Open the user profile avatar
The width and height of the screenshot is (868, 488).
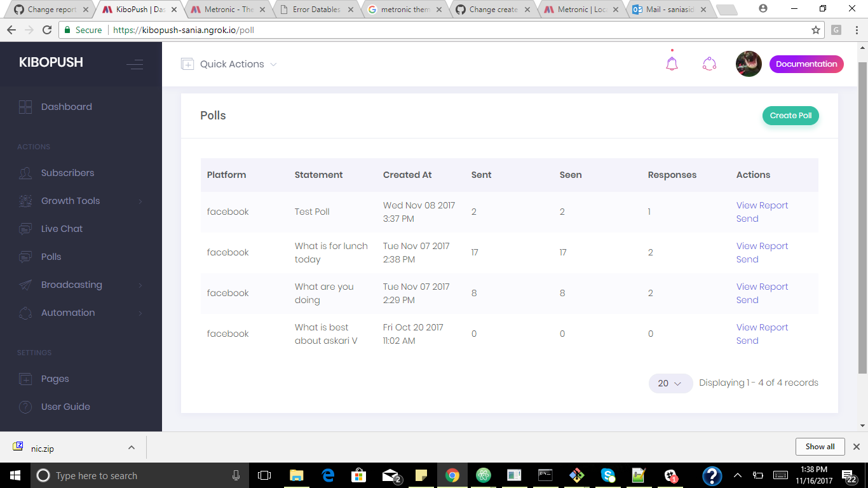point(749,64)
